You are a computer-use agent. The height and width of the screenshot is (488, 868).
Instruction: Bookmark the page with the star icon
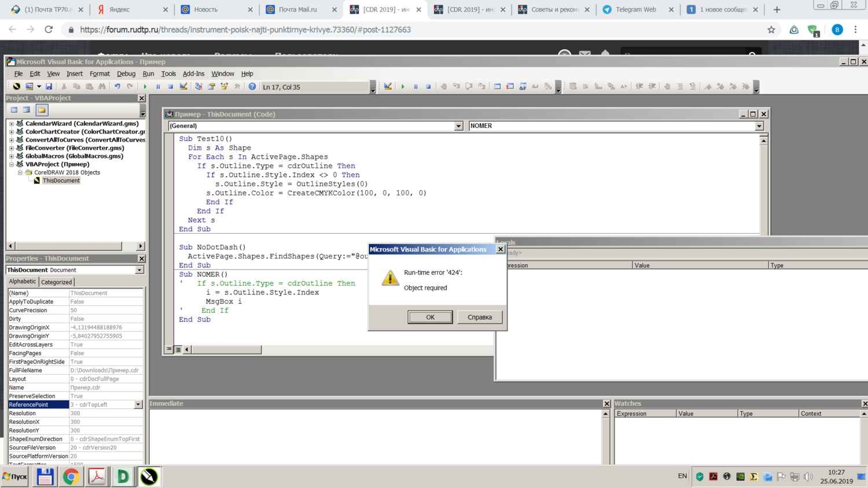pos(771,29)
